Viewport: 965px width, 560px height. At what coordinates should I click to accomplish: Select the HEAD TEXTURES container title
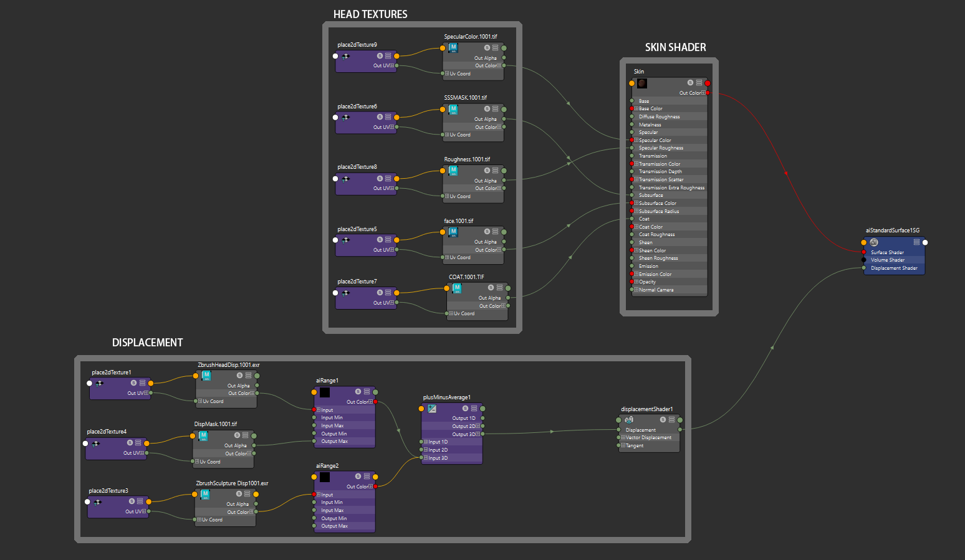tap(370, 14)
